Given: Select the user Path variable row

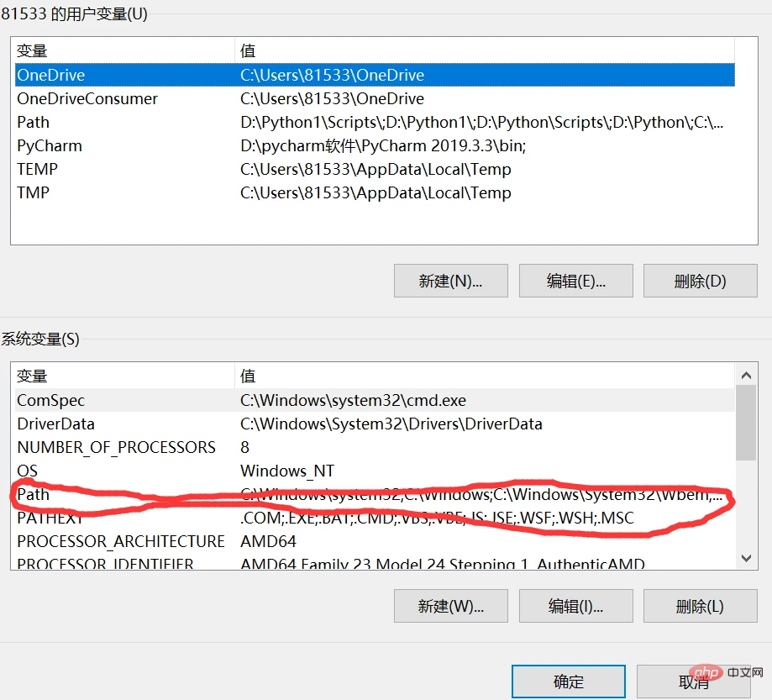Looking at the screenshot, I should 375,122.
